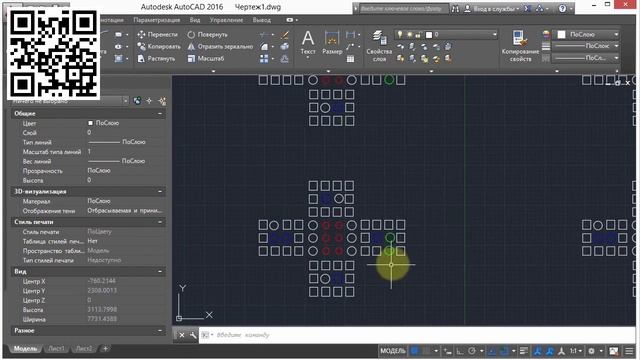The width and height of the screenshot is (640, 360).
Task: Click the Trim icon in Modify panel
Action: [x=264, y=35]
